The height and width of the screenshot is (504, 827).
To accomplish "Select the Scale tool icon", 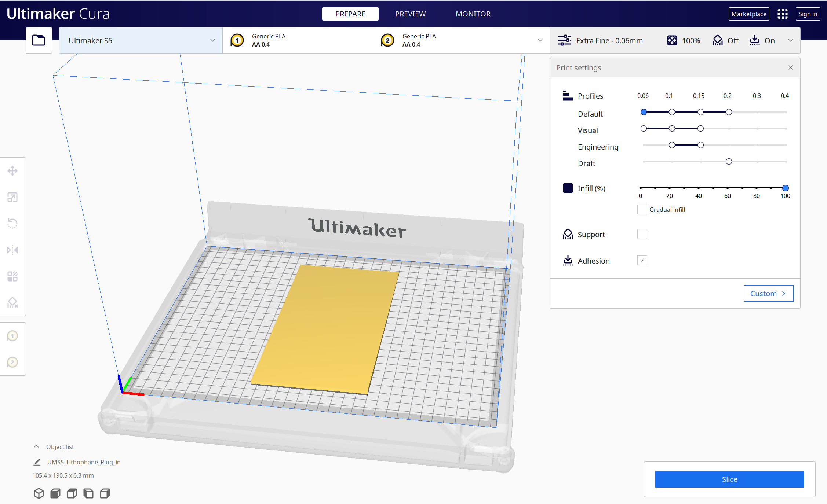I will click(12, 197).
